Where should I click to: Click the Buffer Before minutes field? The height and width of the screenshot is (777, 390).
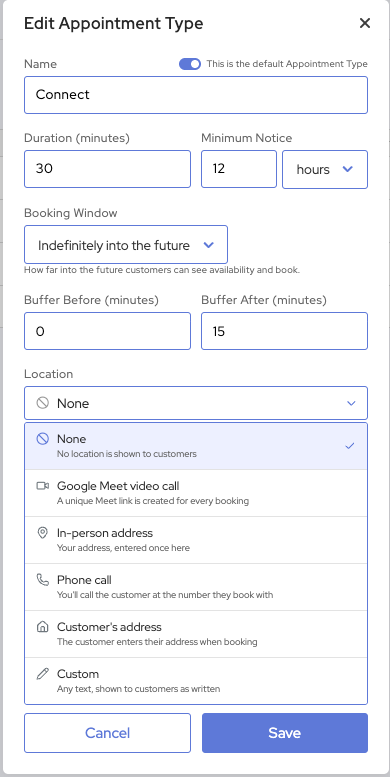coord(108,331)
